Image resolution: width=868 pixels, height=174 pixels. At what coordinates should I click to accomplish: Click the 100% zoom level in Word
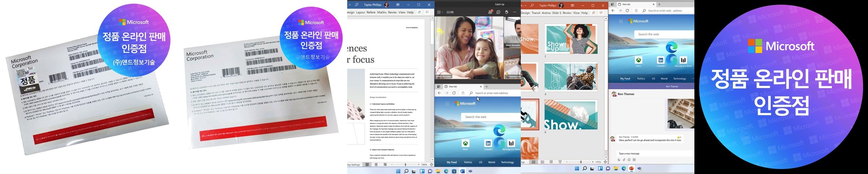tap(424, 165)
